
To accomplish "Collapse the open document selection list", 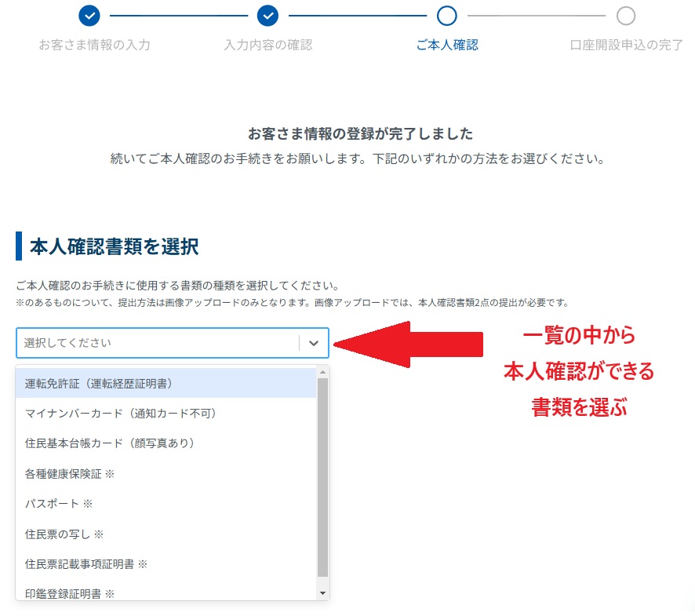I will [x=314, y=344].
